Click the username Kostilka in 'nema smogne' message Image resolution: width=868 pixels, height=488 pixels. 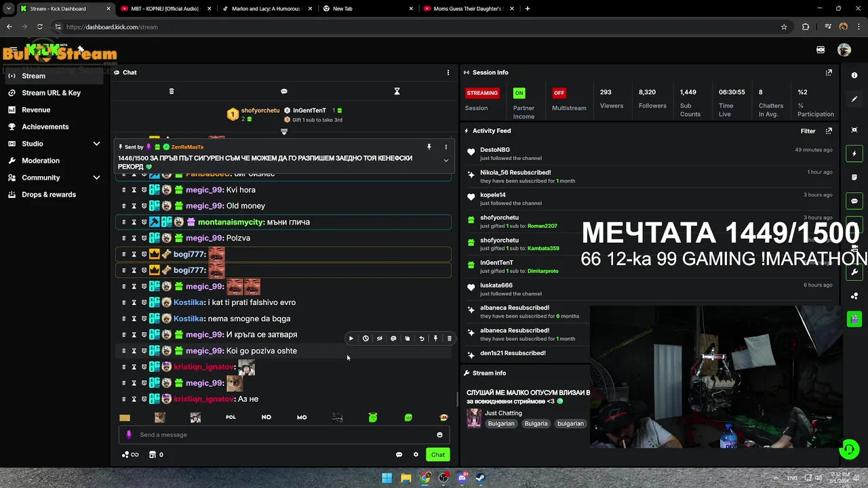click(x=189, y=319)
